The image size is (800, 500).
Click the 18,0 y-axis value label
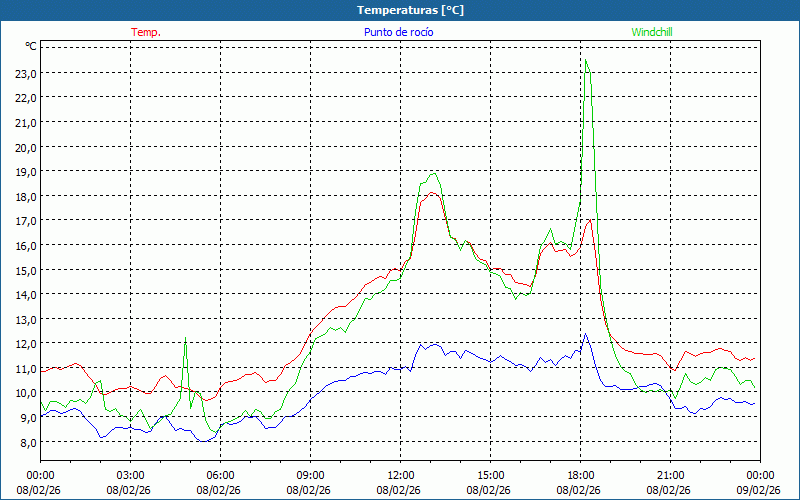pos(25,196)
